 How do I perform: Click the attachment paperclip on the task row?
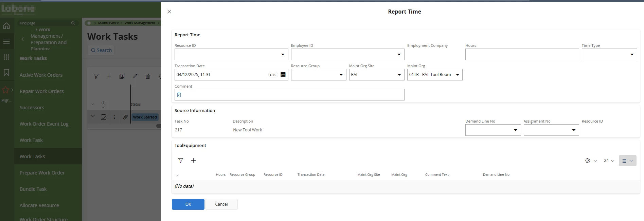coord(125,117)
